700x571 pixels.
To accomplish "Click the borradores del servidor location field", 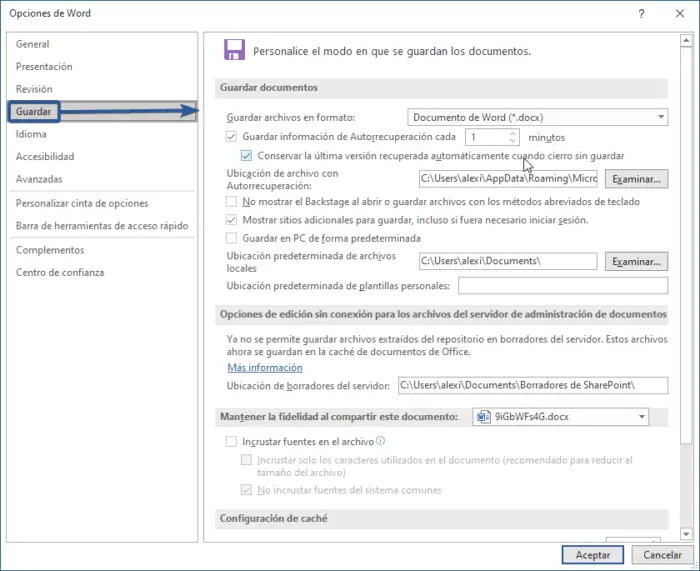I will tap(533, 385).
